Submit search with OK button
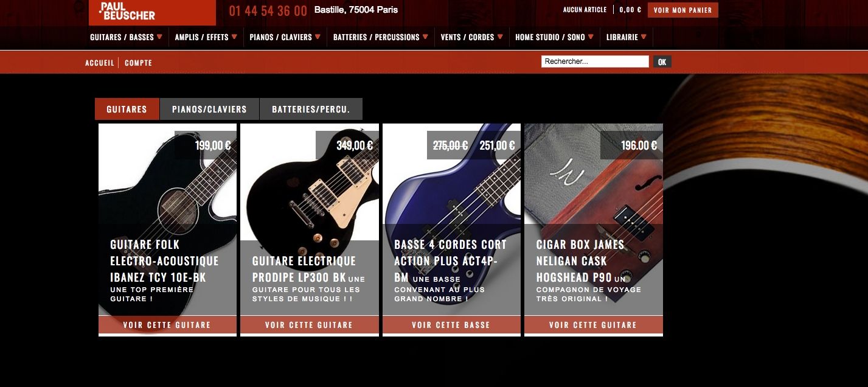The width and height of the screenshot is (868, 387). click(x=662, y=62)
